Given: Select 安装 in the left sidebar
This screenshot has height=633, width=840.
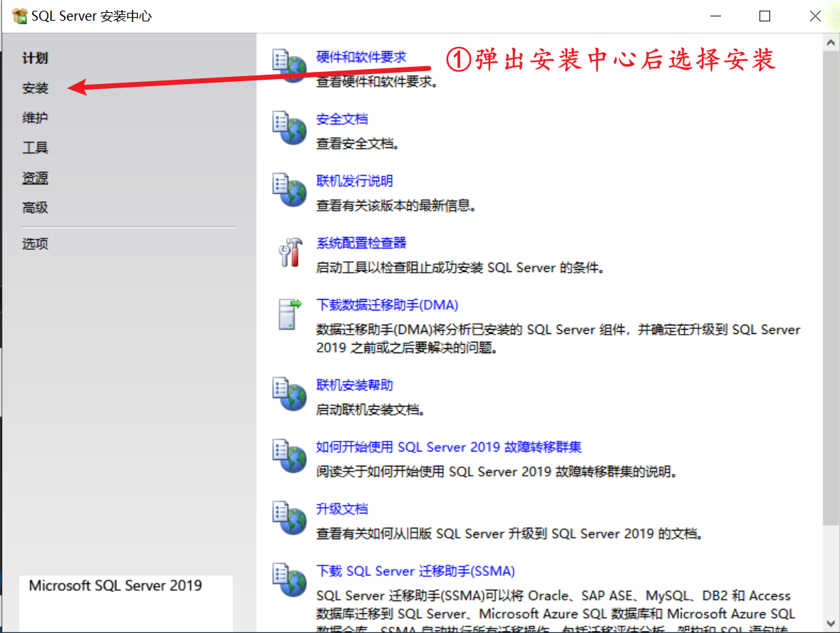Looking at the screenshot, I should coord(36,88).
